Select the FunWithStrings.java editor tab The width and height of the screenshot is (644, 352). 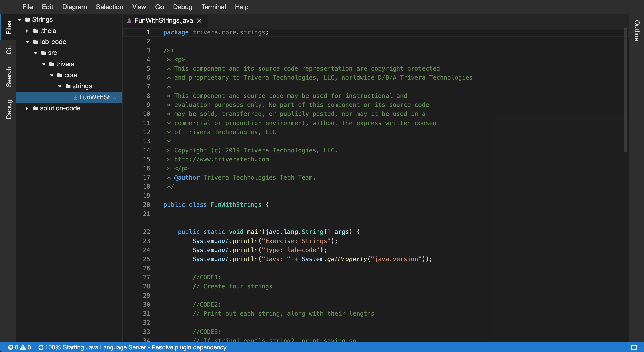(x=165, y=21)
